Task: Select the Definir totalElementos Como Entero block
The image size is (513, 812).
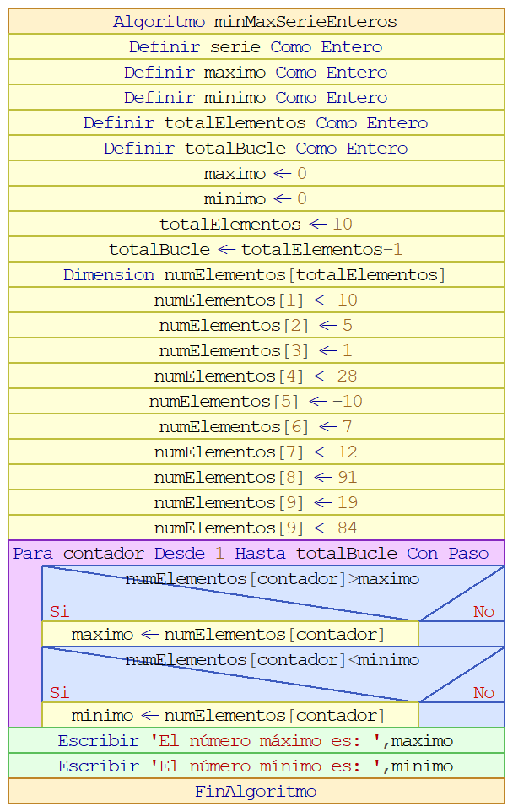Action: [x=256, y=122]
